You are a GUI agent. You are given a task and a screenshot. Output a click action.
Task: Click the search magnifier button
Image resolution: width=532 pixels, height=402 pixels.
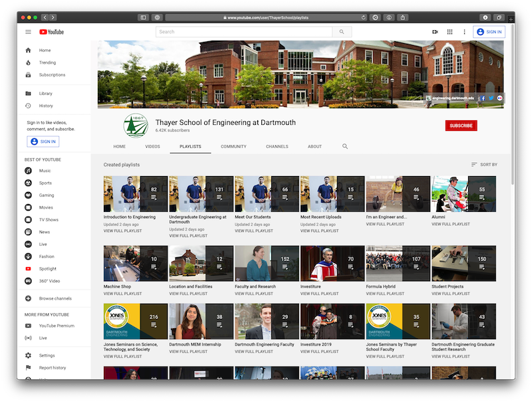point(342,32)
